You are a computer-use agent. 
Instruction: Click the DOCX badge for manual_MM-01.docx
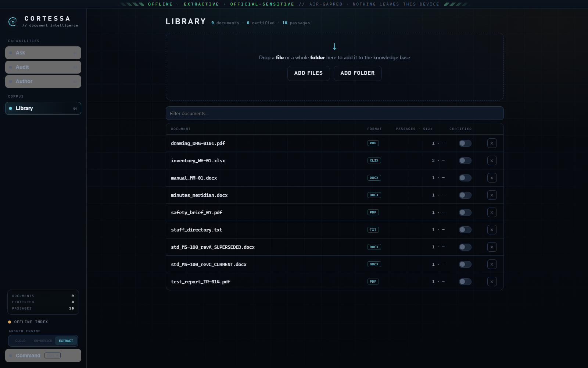coord(374,178)
